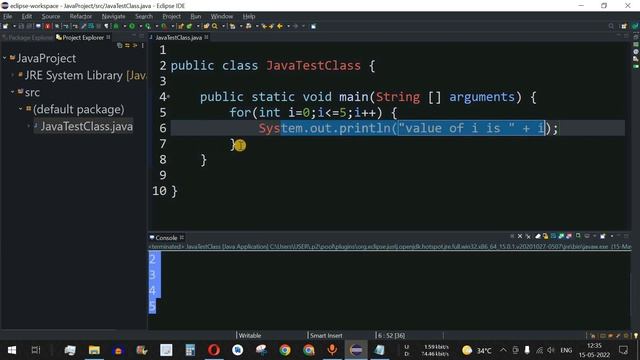640x360 pixels.
Task: Toggle Word Wrap in Console toolbar
Action: [x=553, y=236]
